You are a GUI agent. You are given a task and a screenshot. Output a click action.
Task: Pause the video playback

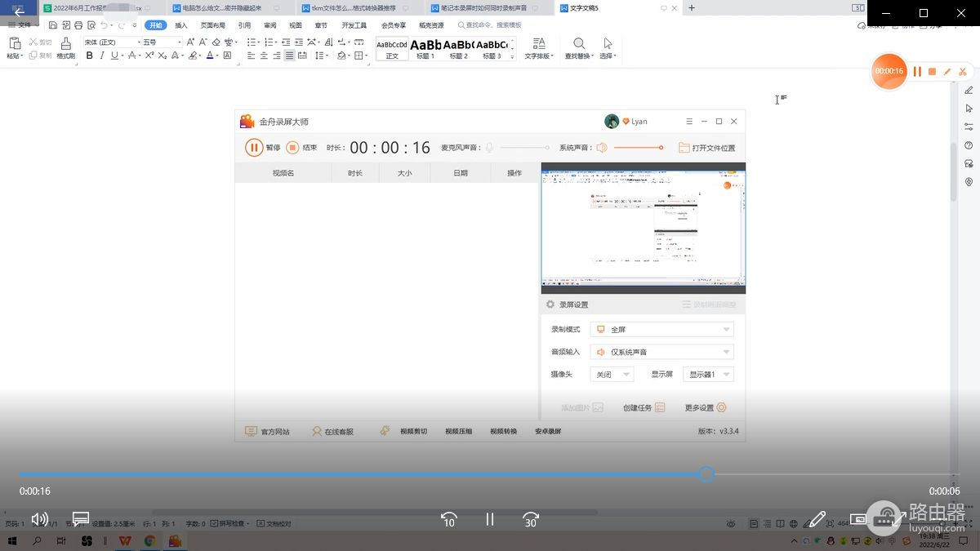490,519
